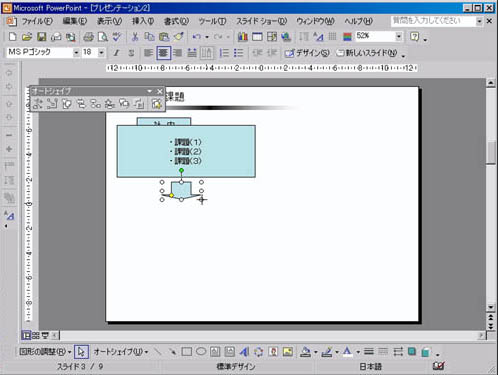The width and height of the screenshot is (498, 375).
Task: Open the 挿入 (Insert) menu
Action: pos(143,21)
